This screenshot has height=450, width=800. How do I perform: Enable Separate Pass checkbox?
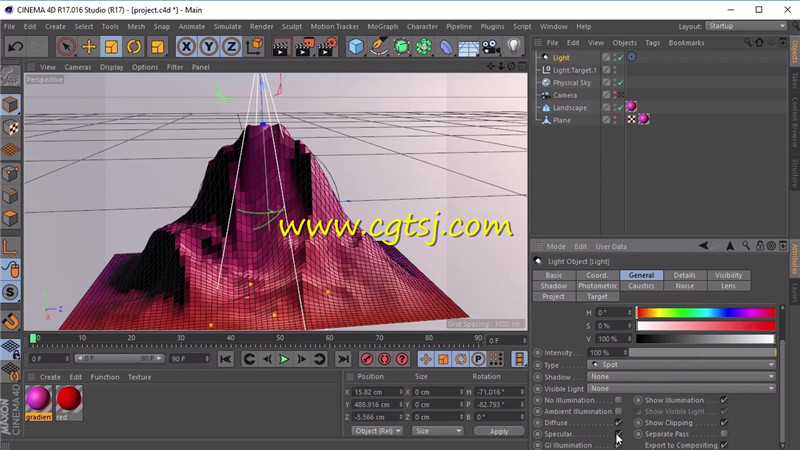click(x=724, y=434)
